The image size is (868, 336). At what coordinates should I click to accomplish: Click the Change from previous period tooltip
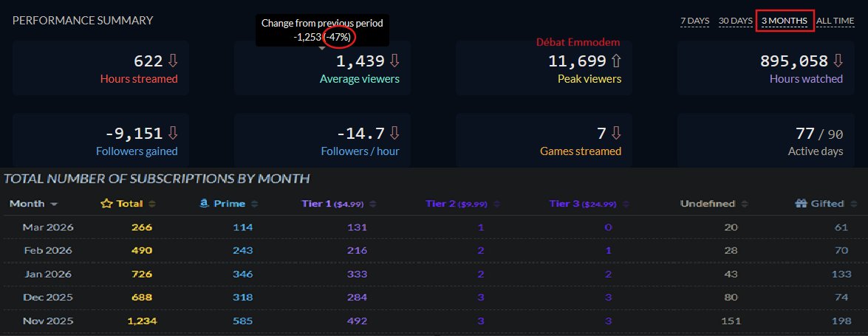(322, 30)
